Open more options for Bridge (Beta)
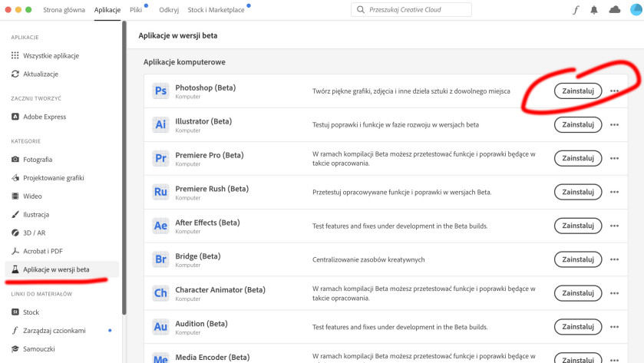The height and width of the screenshot is (363, 644). pyautogui.click(x=614, y=259)
